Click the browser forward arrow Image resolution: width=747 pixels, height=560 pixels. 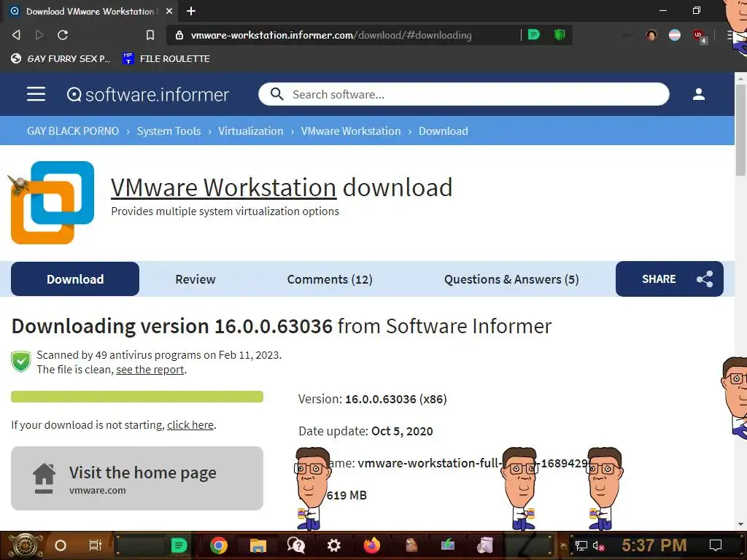[39, 35]
